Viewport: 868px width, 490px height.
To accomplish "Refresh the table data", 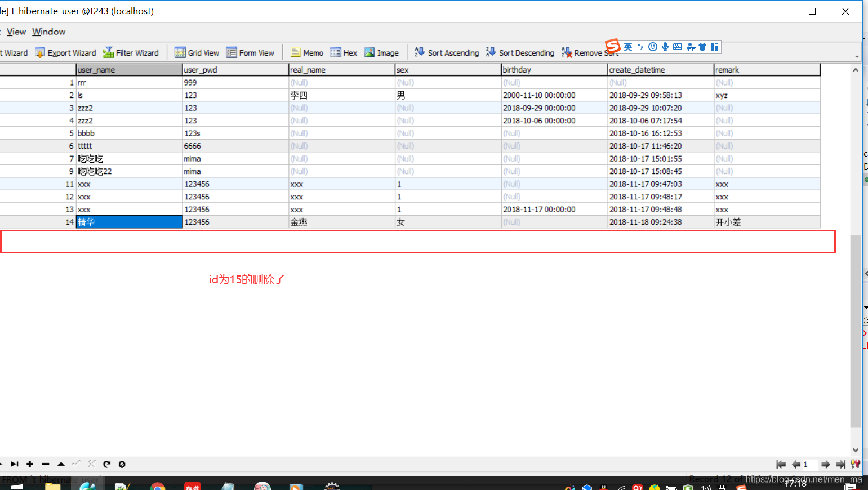I will [107, 464].
